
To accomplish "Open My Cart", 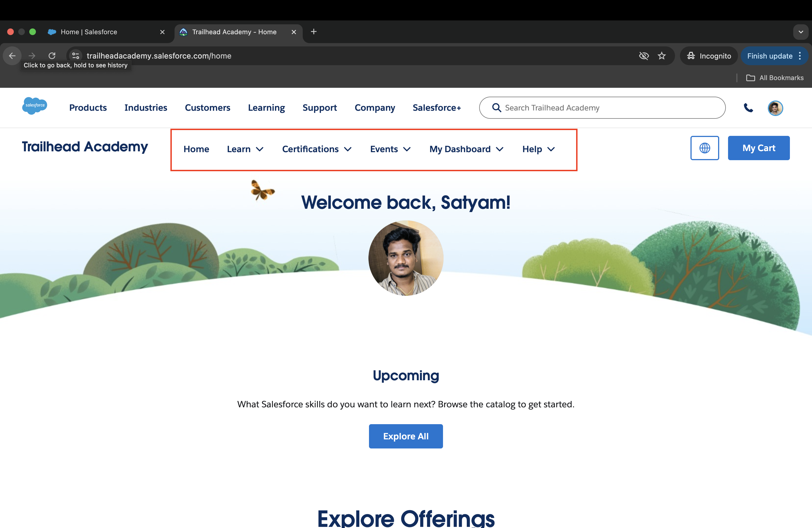I will (759, 148).
